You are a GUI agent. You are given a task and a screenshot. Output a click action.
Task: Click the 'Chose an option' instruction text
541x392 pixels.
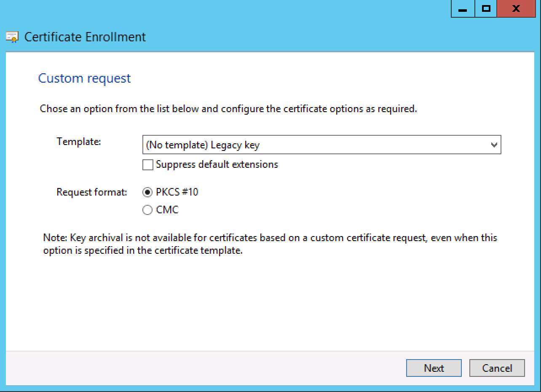click(228, 109)
